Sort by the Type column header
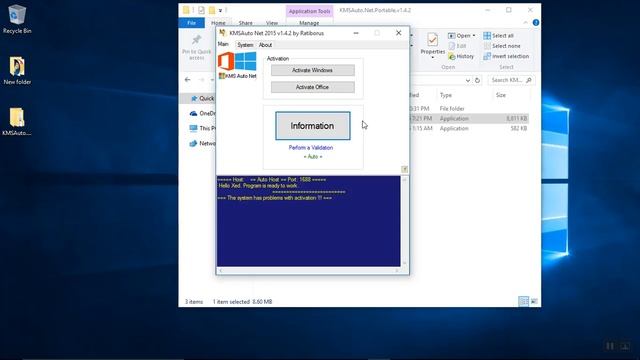 pos(446,95)
